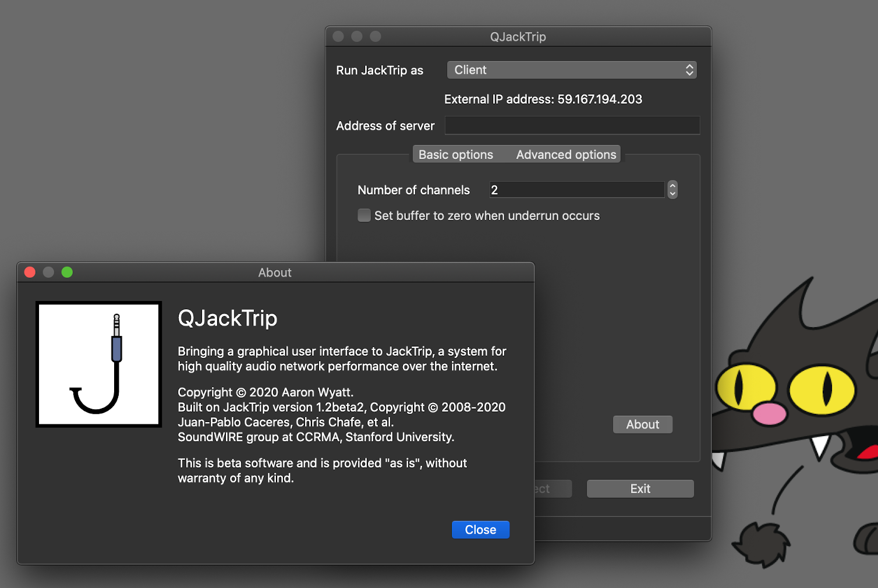
Task: Decrease the Number of channels stepper
Action: pyautogui.click(x=672, y=194)
